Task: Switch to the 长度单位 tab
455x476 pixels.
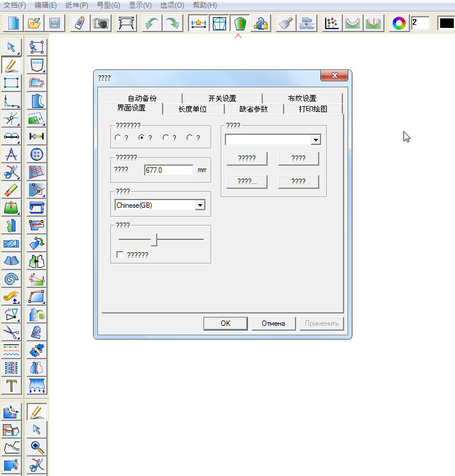Action: point(193,109)
